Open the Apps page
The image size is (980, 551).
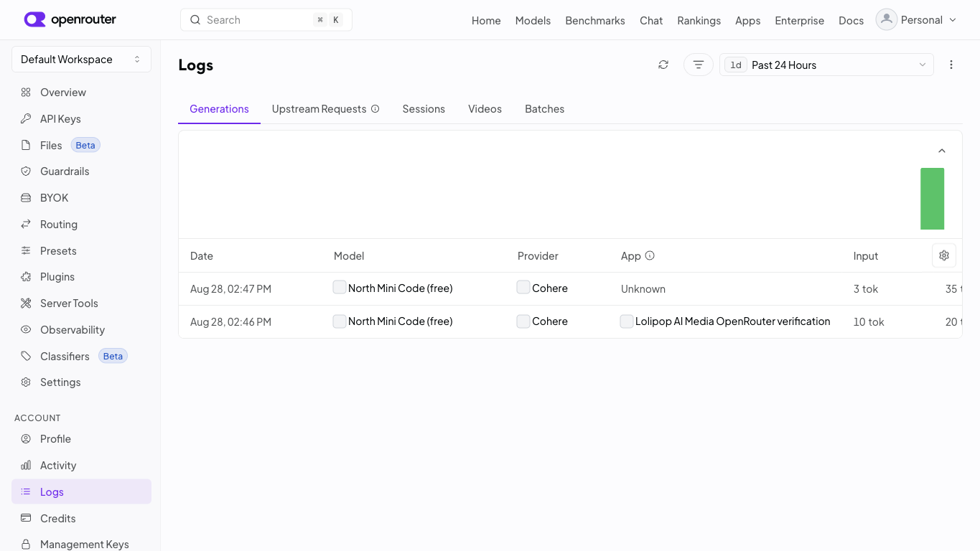(x=747, y=20)
